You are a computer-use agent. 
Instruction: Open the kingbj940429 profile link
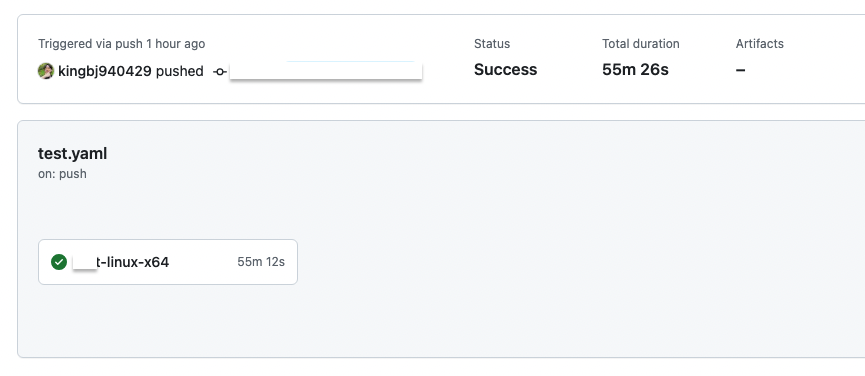(104, 71)
